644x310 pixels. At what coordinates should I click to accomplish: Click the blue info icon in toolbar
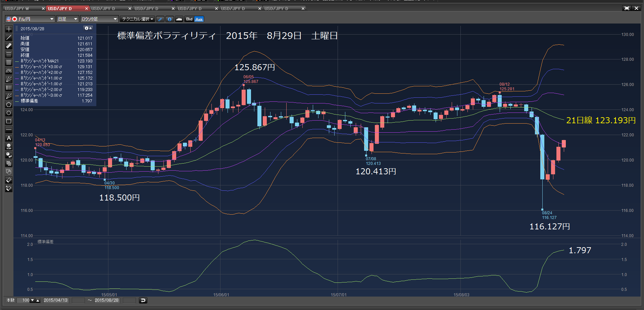170,19
